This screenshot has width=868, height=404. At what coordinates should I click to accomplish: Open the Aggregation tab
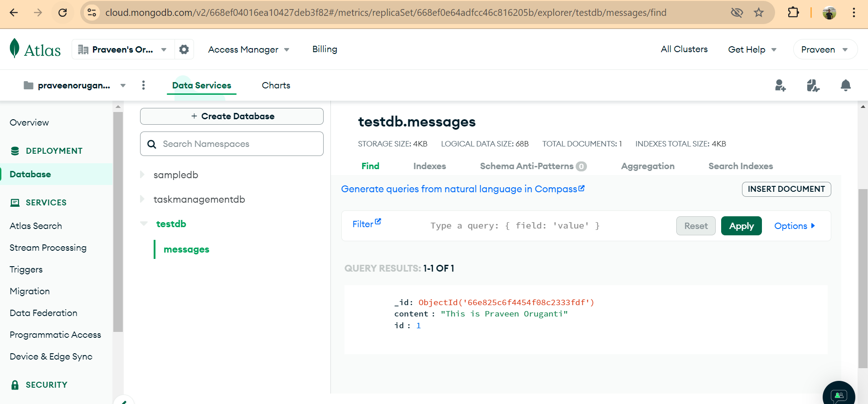point(648,166)
